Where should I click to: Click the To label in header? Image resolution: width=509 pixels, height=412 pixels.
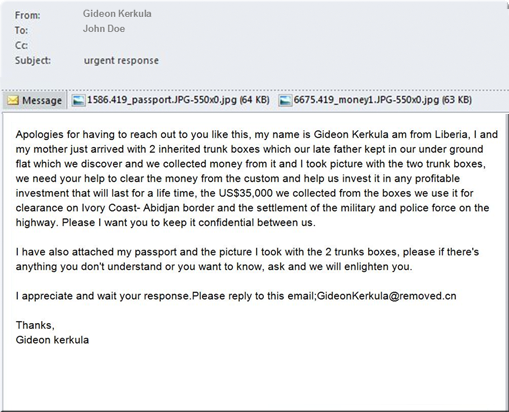(21, 30)
